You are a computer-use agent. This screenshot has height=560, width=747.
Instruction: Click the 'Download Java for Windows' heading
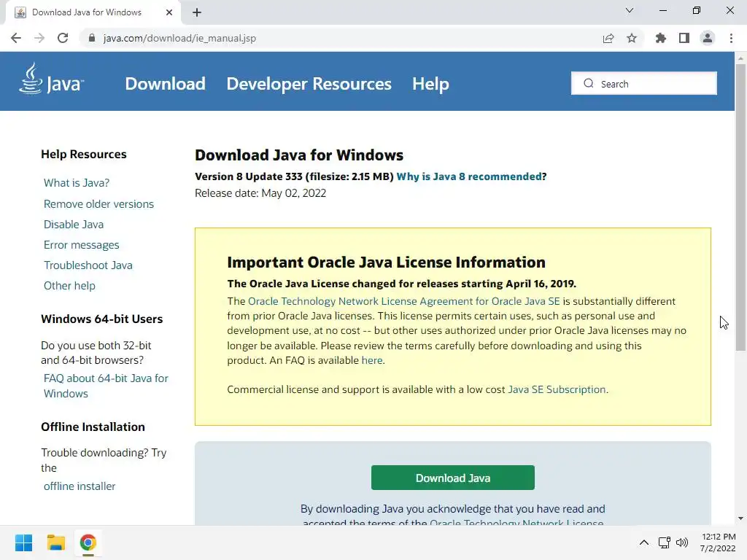(x=299, y=155)
